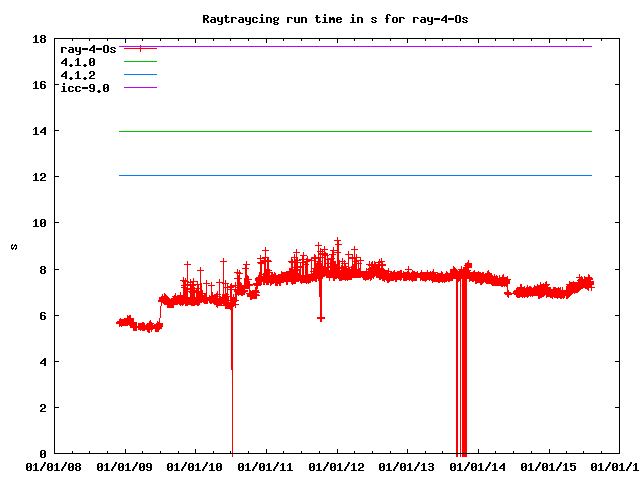Viewport: 640px width, 480px height.
Task: Select the "4.1.0" legend label
Action: (x=78, y=62)
